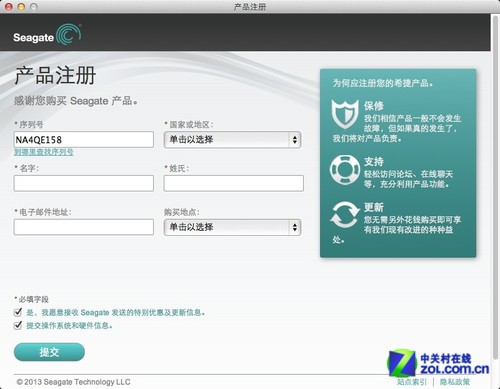Click the warranty shield icon
500x389 pixels.
pos(345,114)
